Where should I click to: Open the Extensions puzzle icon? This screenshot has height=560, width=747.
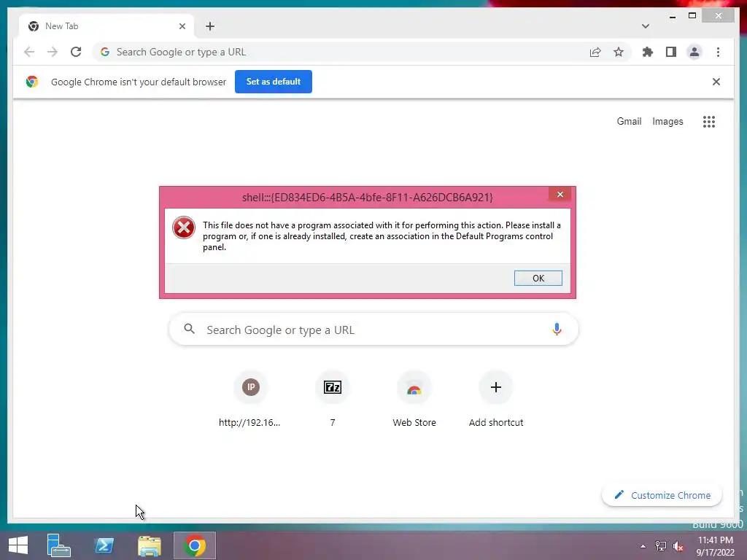648,52
